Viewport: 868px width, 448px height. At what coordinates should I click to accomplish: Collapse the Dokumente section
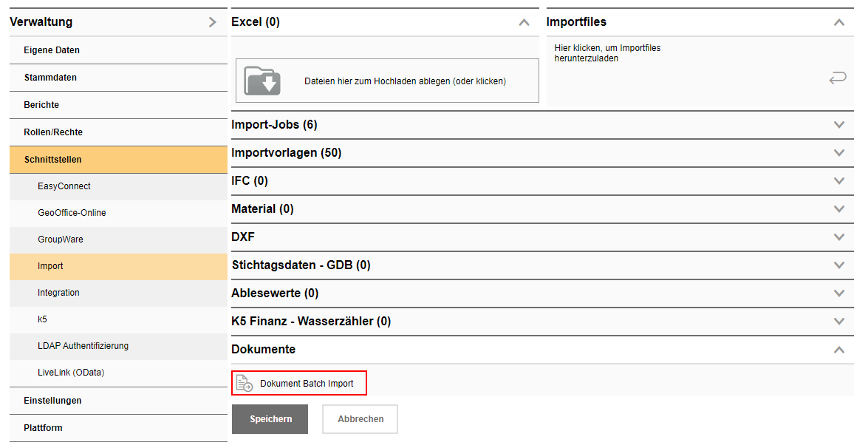point(838,350)
